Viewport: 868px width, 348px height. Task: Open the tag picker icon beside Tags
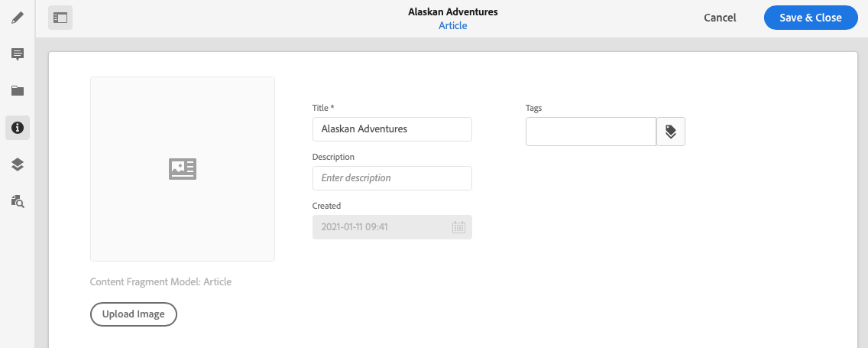click(x=671, y=132)
